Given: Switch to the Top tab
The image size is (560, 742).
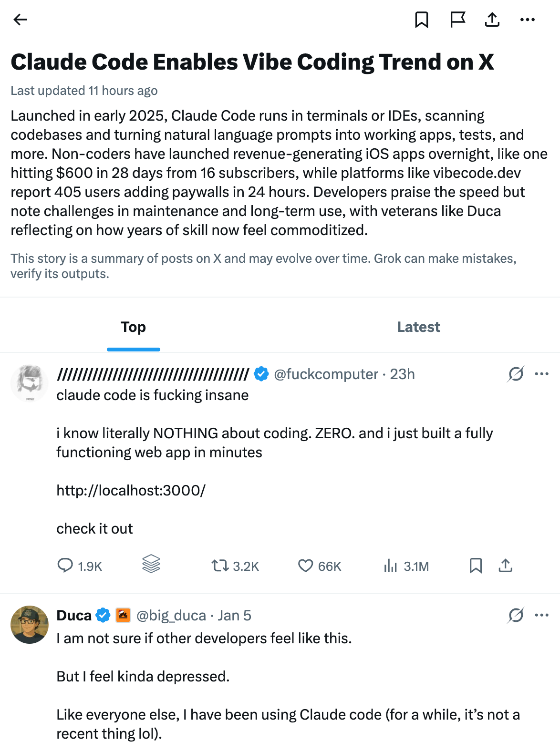Looking at the screenshot, I should coord(133,327).
